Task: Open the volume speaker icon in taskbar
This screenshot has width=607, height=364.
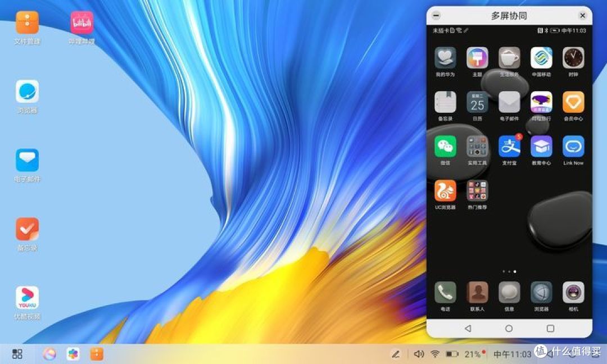Action: pos(419,354)
